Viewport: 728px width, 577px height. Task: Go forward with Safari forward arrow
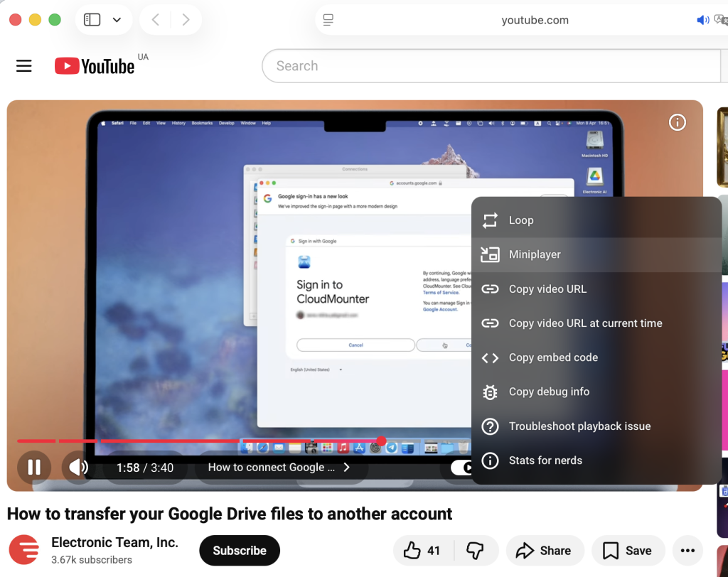186,19
